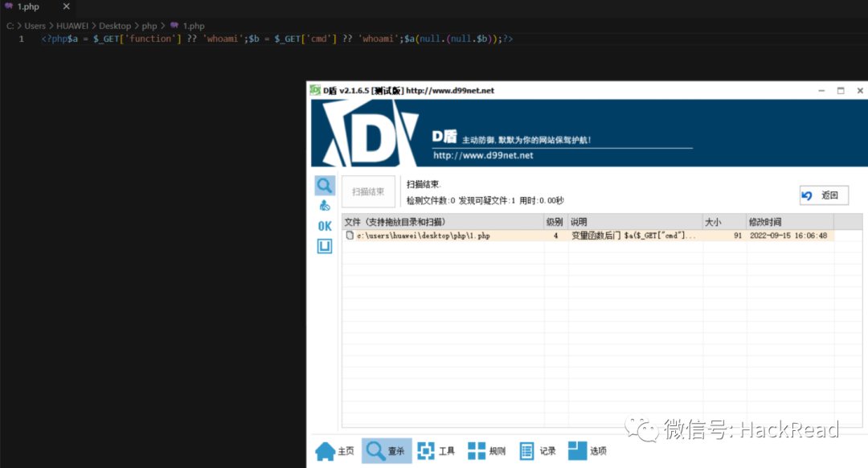Click the file icon beside 1.php result
This screenshot has height=468, width=868.
point(350,236)
